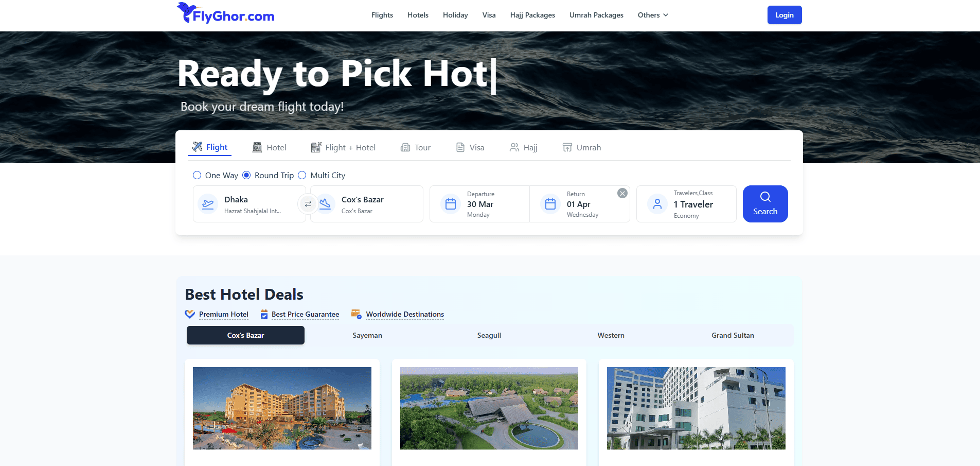The width and height of the screenshot is (980, 466).
Task: Select the Sayeman hotel filter tab
Action: [367, 335]
